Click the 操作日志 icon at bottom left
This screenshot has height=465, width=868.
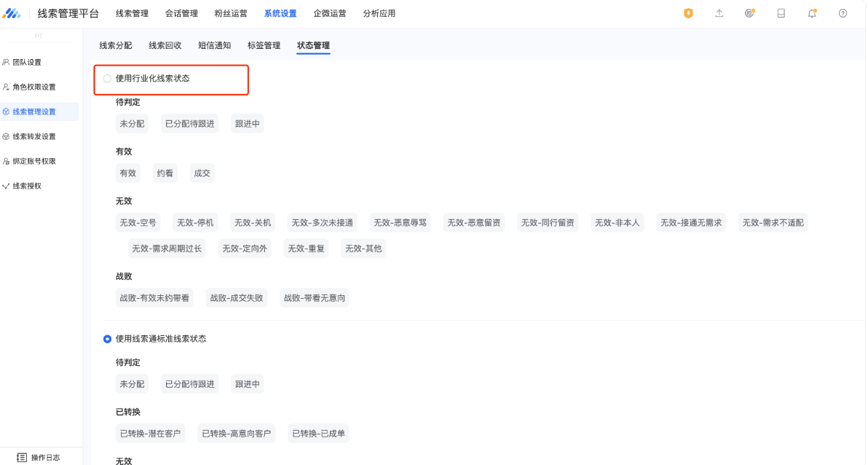[21, 457]
